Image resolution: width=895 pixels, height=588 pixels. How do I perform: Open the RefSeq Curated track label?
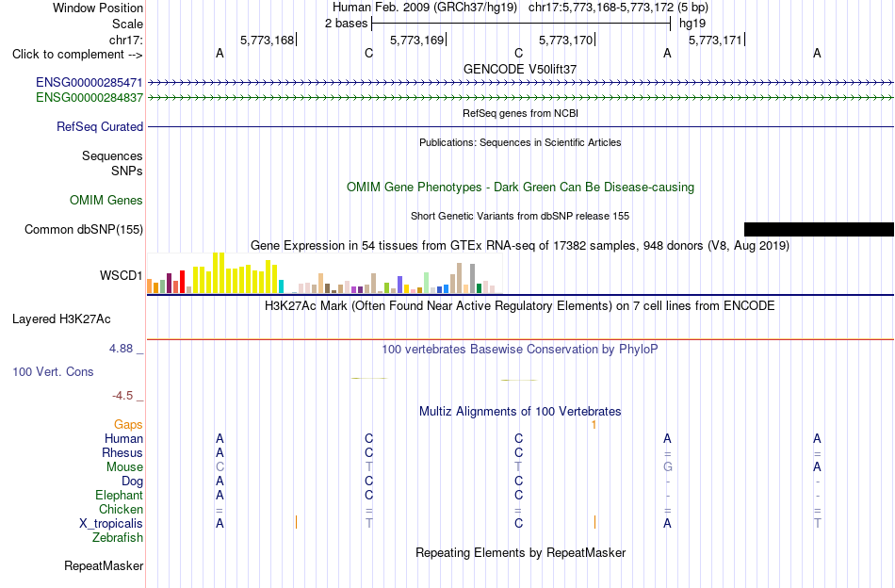(99, 126)
